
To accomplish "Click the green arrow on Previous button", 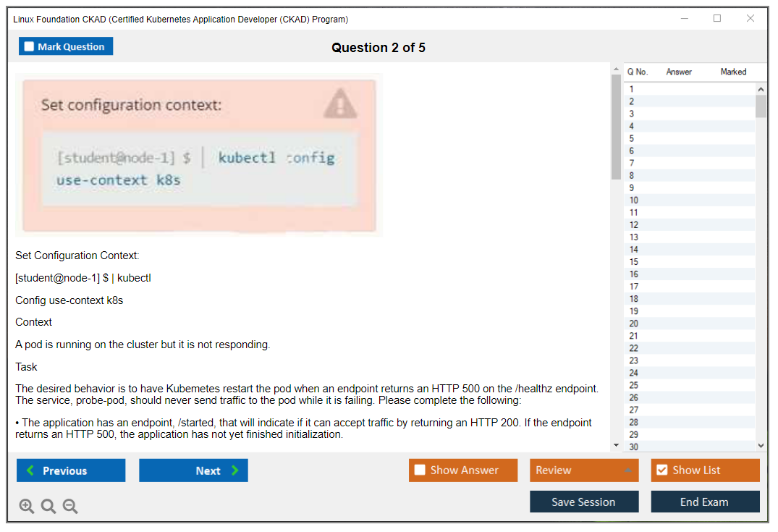I will pos(30,470).
